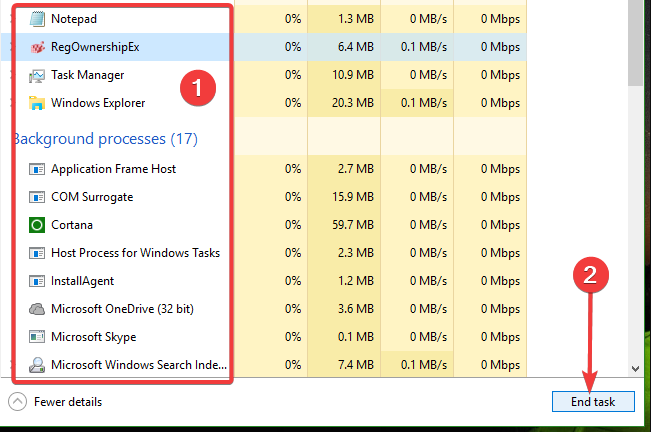The height and width of the screenshot is (432, 651).
Task: Click the Microsoft OneDrive cloud icon
Action: (x=37, y=309)
